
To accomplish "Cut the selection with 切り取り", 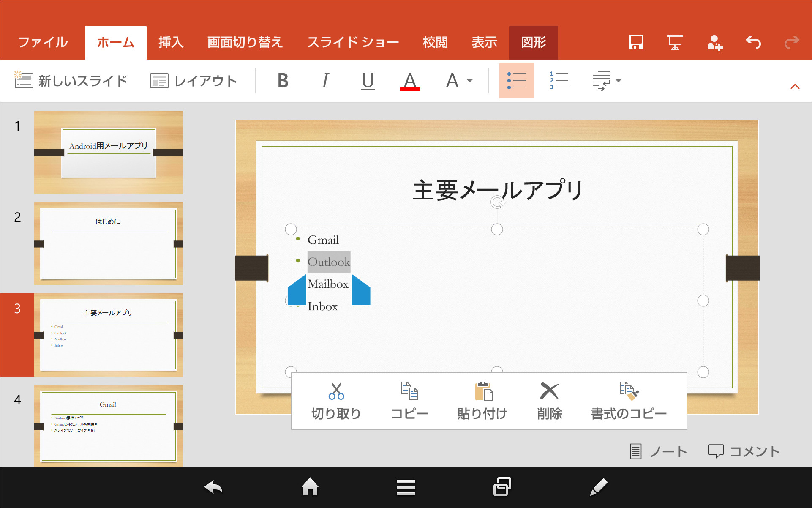I will point(336,401).
